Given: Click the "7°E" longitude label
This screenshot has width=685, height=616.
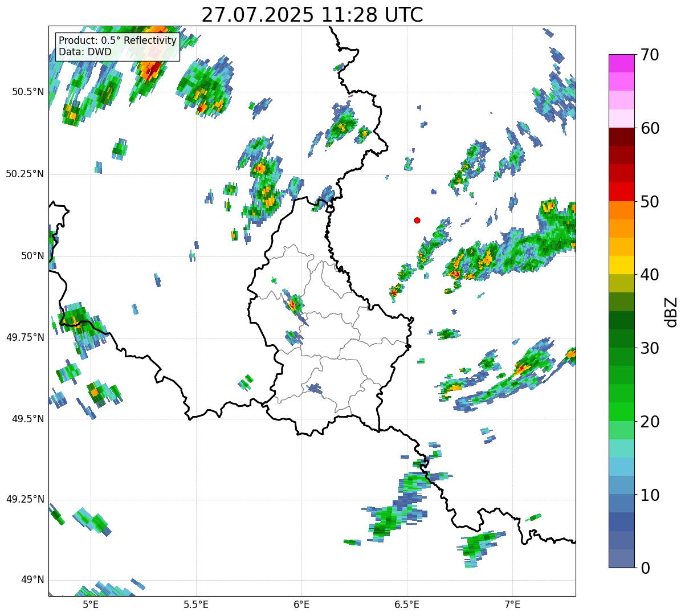Looking at the screenshot, I should [512, 605].
